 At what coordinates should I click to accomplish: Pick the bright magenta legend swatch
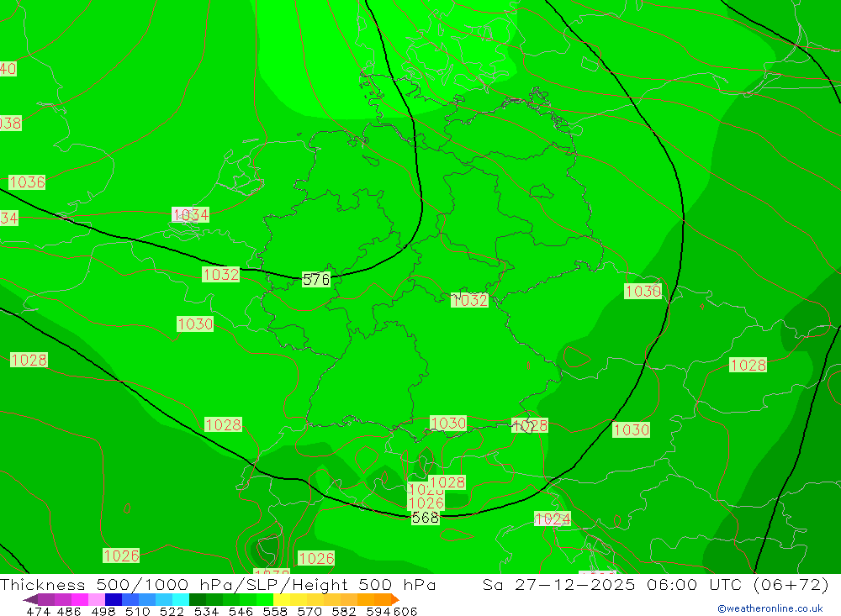79,599
